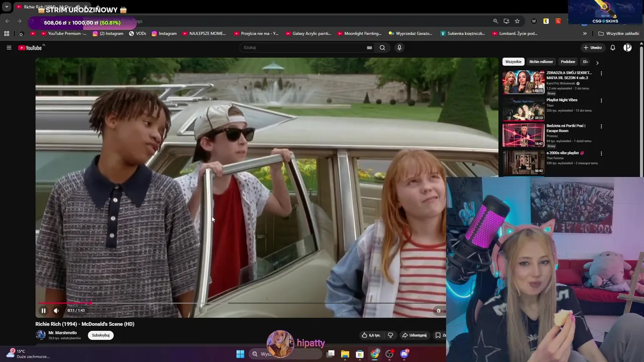Open the VODs bookmark
Image resolution: width=644 pixels, height=362 pixels.
(137, 34)
